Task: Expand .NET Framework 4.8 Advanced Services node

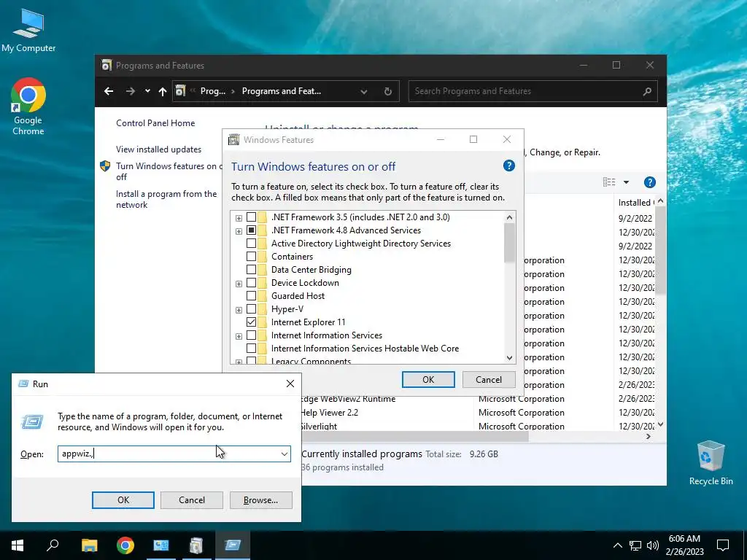Action: click(x=239, y=231)
